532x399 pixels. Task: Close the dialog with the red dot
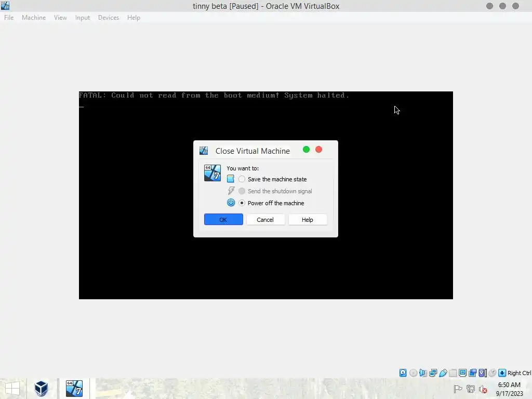tap(318, 150)
